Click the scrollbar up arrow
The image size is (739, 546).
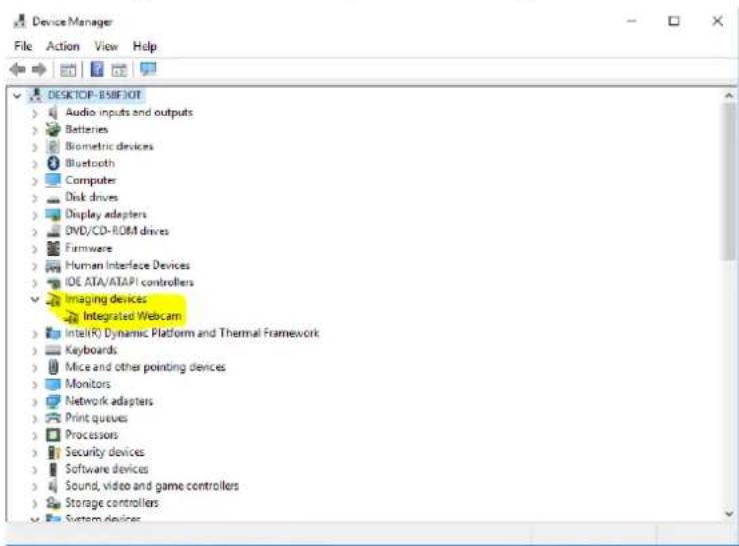[x=729, y=96]
